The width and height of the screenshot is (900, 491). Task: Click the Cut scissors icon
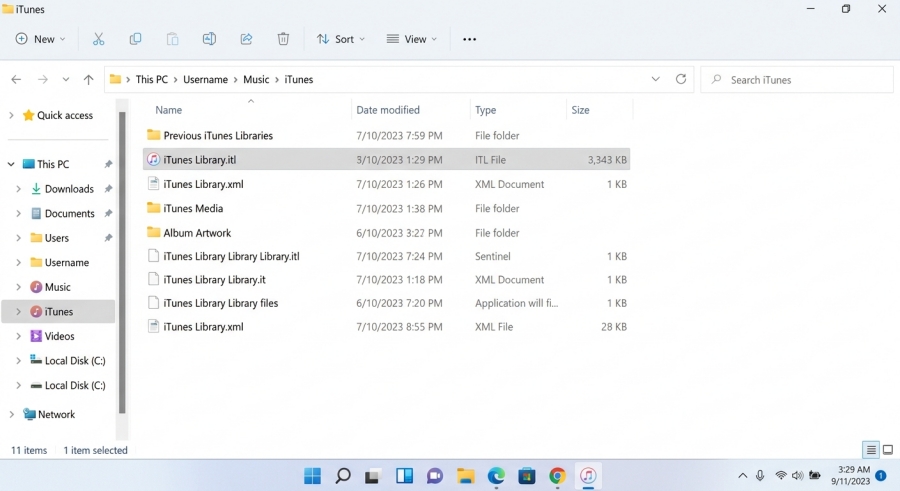point(98,39)
